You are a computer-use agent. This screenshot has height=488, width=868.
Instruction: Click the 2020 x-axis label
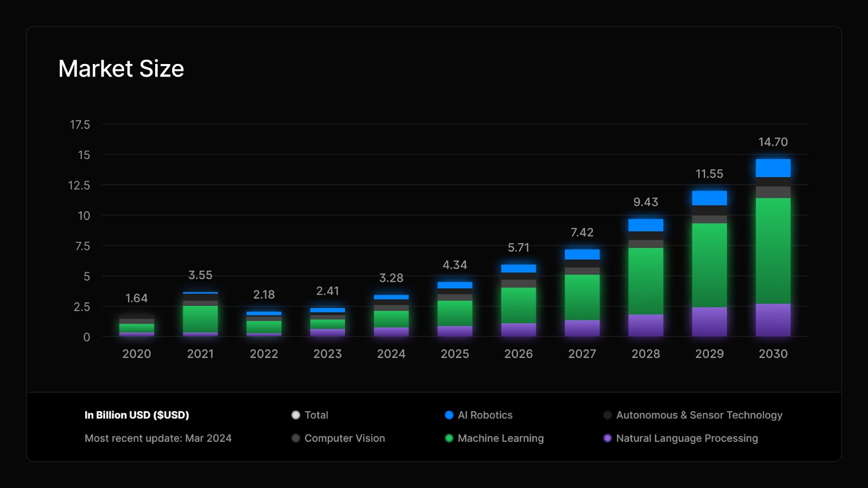pos(137,354)
